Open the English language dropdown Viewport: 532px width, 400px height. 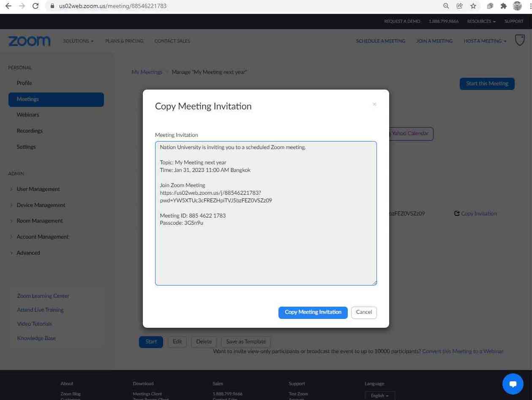point(379,396)
